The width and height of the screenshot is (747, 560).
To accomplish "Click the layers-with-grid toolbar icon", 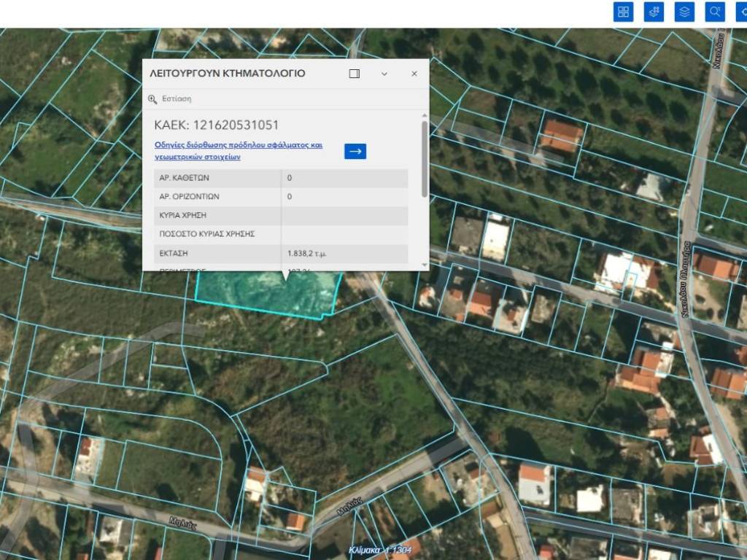I will [654, 12].
